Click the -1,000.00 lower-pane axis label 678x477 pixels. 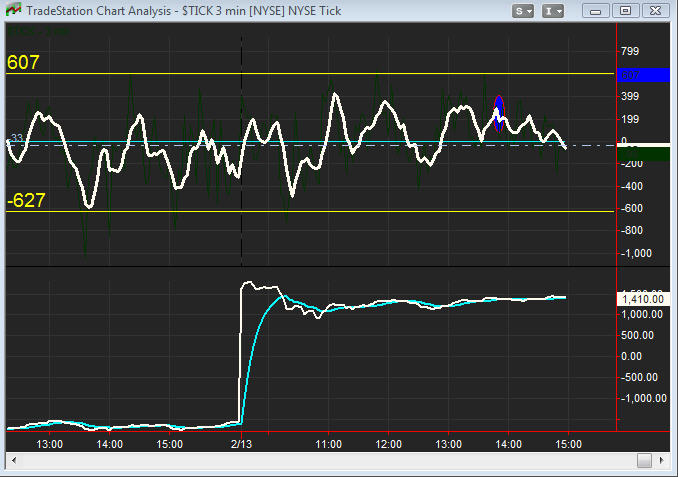pos(643,398)
